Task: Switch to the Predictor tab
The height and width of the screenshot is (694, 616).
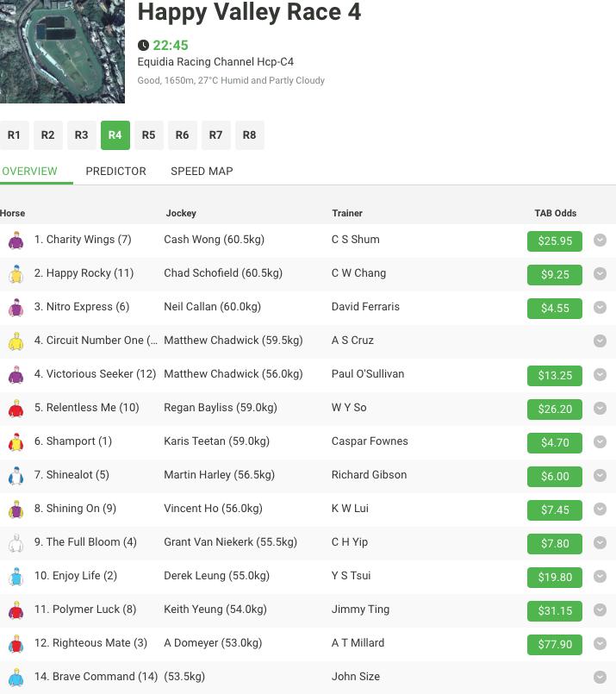Action: [x=115, y=171]
